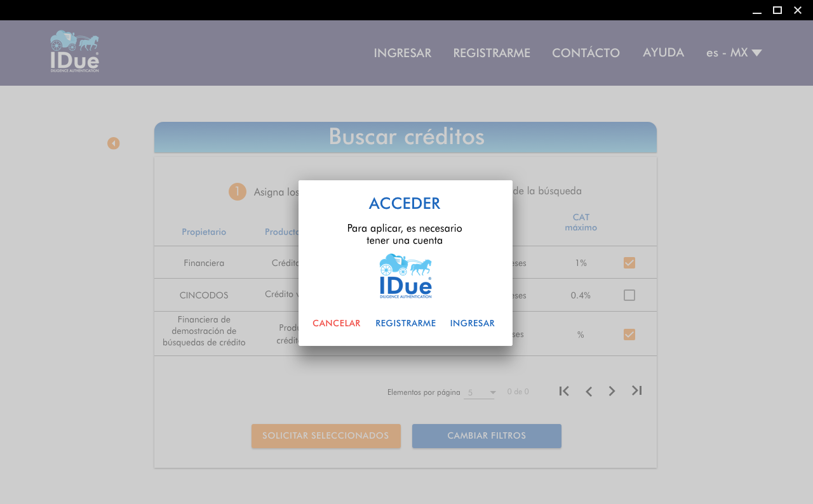Expand the Elementos por página selector

(x=480, y=393)
